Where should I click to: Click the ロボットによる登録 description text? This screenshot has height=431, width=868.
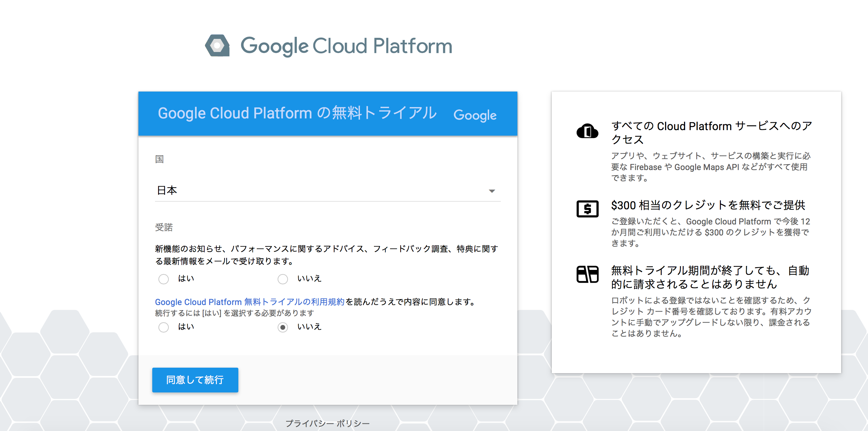click(711, 317)
